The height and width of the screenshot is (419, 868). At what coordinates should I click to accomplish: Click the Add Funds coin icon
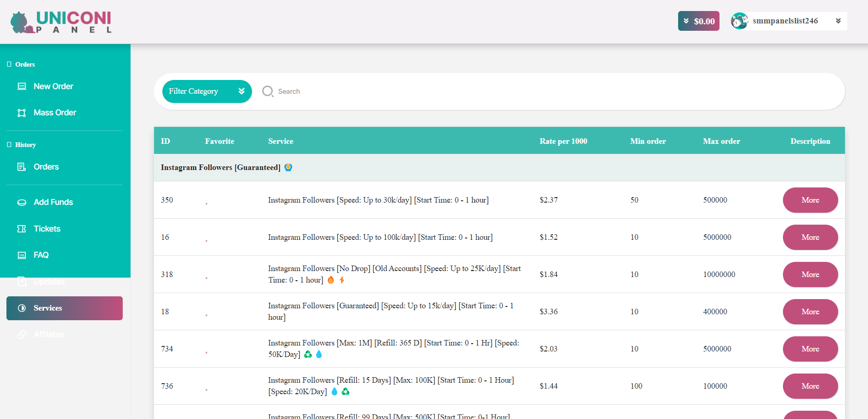click(x=22, y=203)
